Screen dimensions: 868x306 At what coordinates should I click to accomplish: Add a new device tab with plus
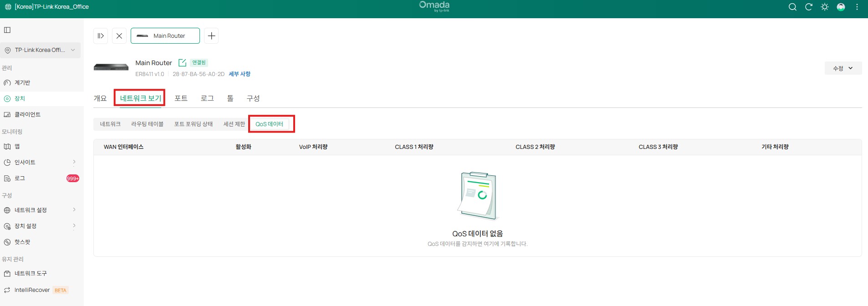[x=211, y=36]
